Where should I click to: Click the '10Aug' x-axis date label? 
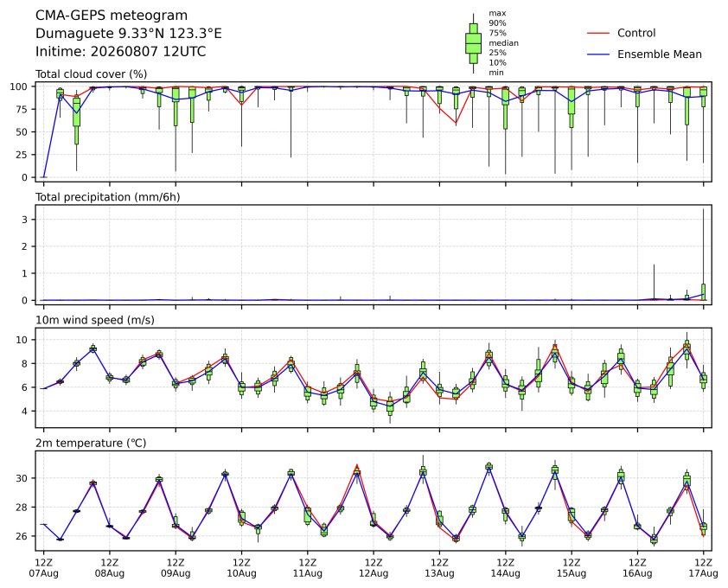coord(241,573)
